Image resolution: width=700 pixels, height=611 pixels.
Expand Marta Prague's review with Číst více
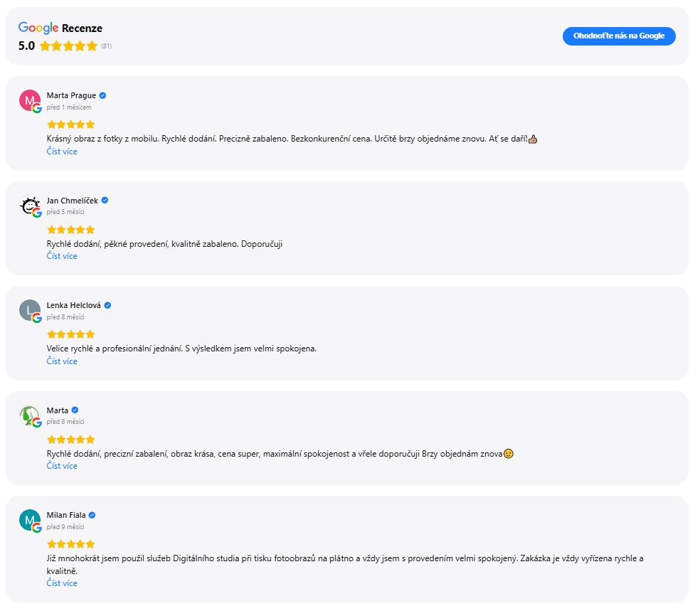[61, 151]
